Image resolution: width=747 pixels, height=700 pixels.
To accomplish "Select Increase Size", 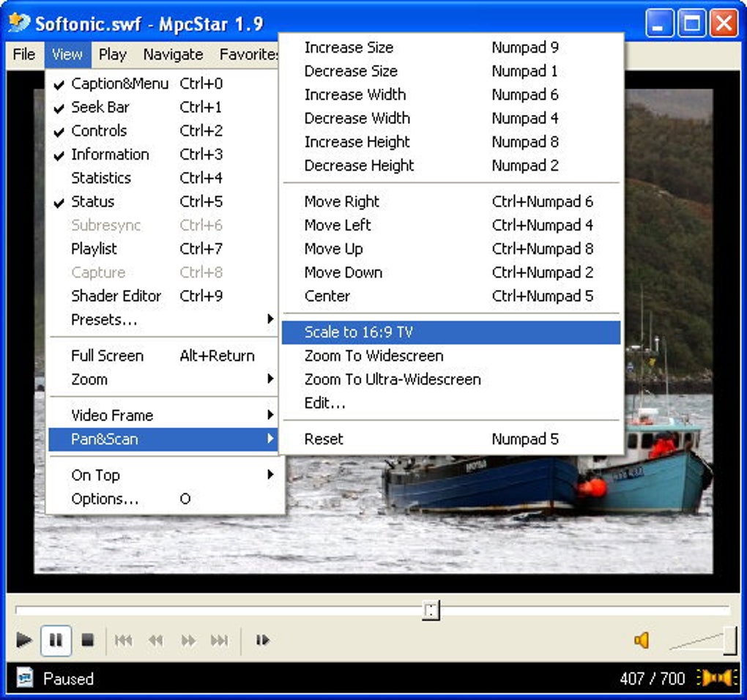I will pos(451,48).
